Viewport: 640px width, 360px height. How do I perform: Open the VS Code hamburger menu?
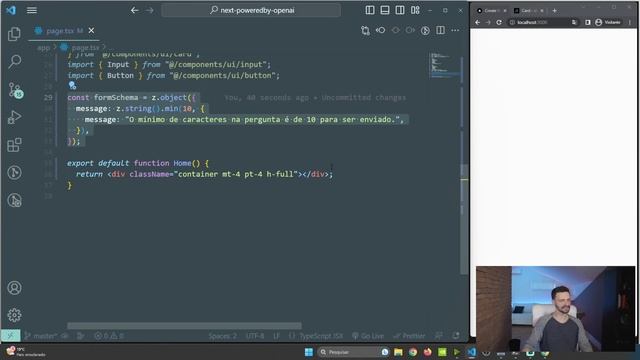[32, 10]
